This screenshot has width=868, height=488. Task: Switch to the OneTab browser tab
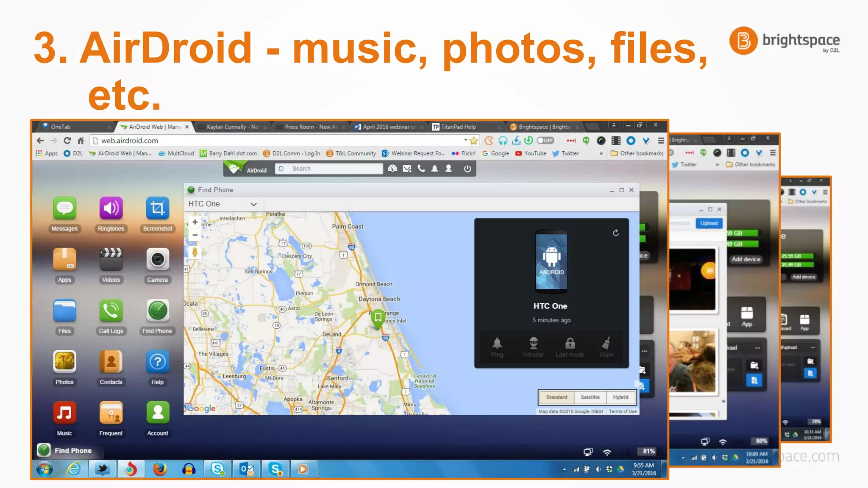(x=76, y=127)
